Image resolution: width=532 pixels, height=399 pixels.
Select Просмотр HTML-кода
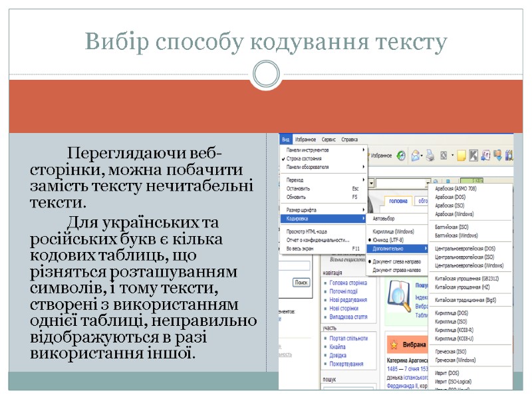tap(324, 231)
